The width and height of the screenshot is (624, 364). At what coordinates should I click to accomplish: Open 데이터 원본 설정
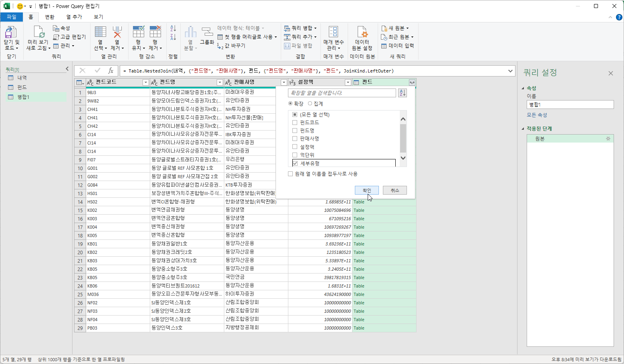point(362,38)
